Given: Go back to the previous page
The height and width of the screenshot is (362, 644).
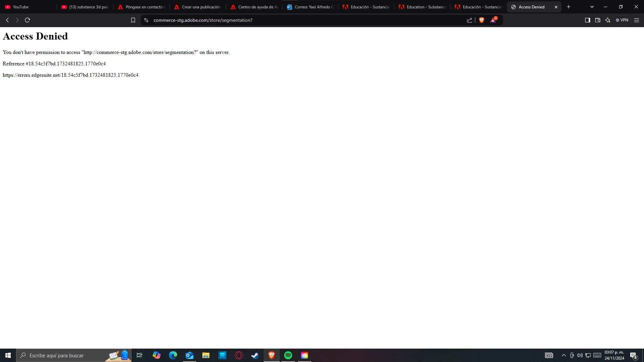Looking at the screenshot, I should [x=7, y=20].
